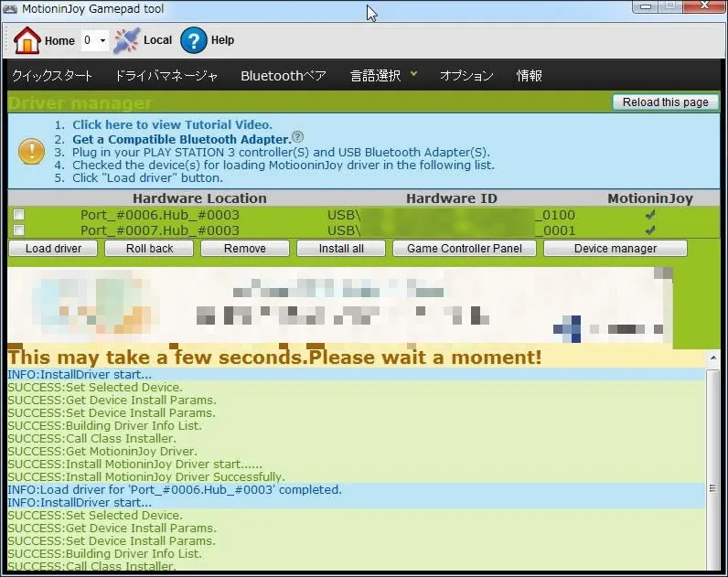The image size is (728, 577).
Task: Click the Hardware ID column header
Action: pyautogui.click(x=452, y=198)
